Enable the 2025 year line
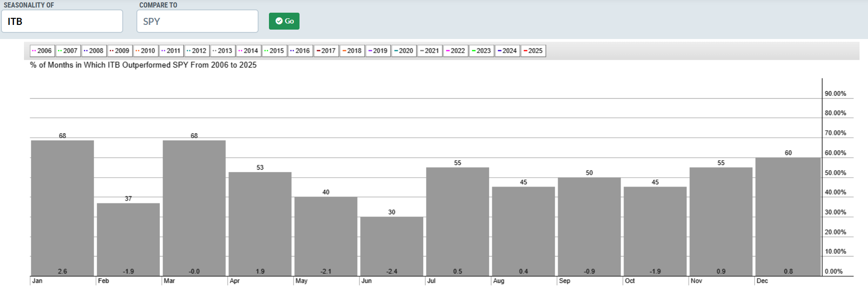 [533, 51]
